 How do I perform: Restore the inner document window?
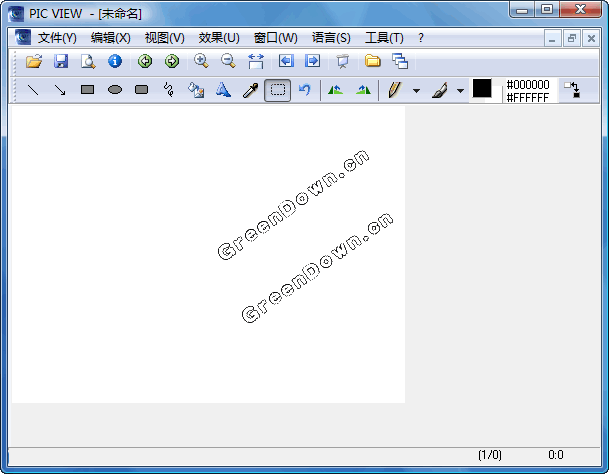pyautogui.click(x=572, y=38)
